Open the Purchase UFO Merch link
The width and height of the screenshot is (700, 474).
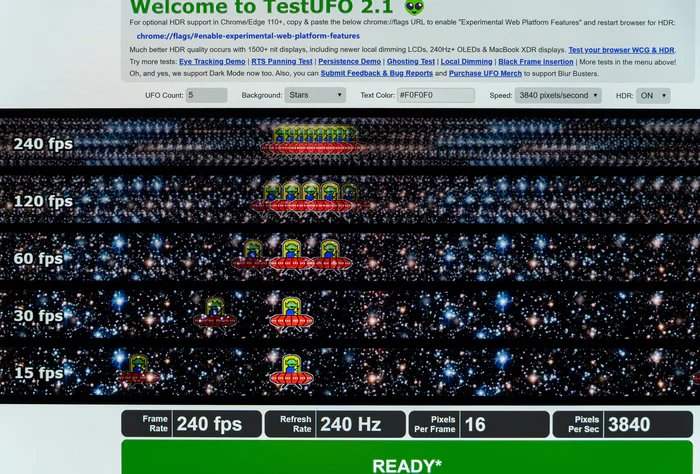(485, 73)
